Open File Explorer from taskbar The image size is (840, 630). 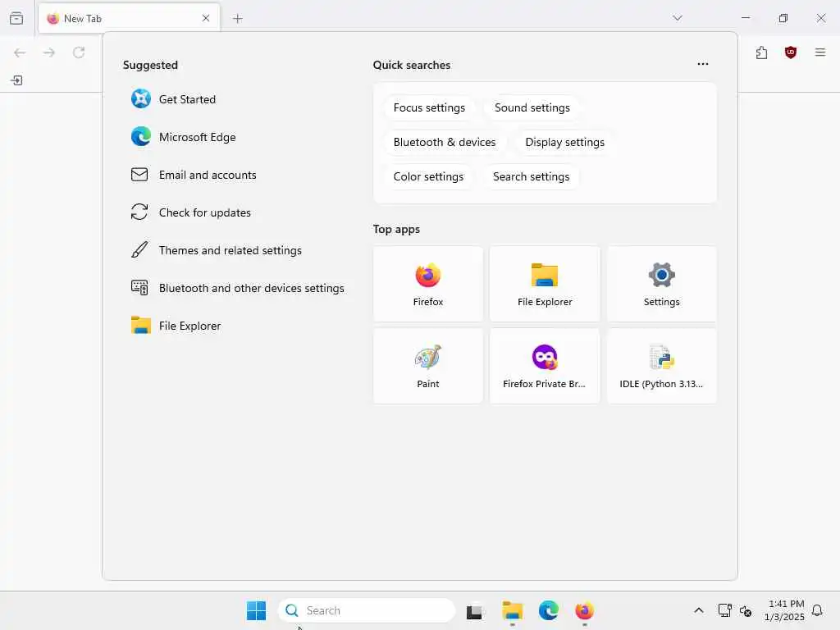(512, 610)
